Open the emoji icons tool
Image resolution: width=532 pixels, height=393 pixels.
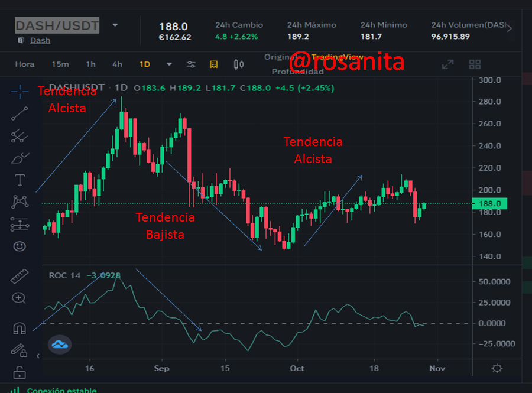coord(20,246)
